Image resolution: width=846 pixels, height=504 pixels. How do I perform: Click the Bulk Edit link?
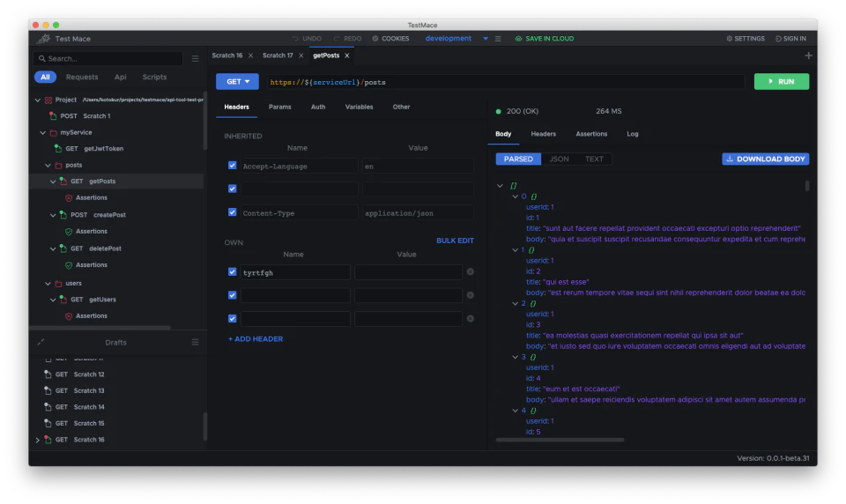pyautogui.click(x=455, y=241)
